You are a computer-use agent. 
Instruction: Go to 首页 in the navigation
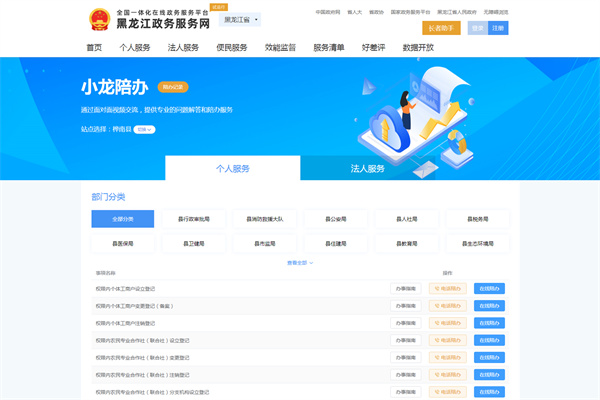(x=94, y=47)
